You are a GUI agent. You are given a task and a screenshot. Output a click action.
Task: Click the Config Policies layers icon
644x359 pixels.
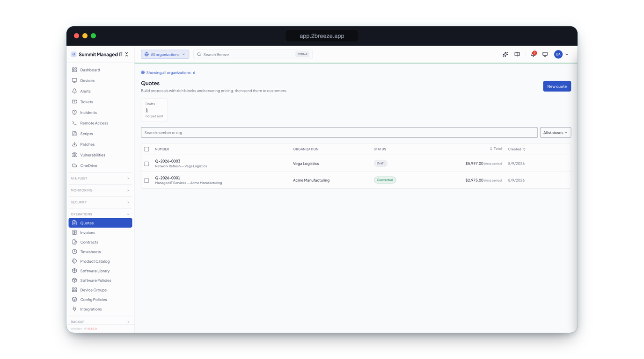(74, 300)
